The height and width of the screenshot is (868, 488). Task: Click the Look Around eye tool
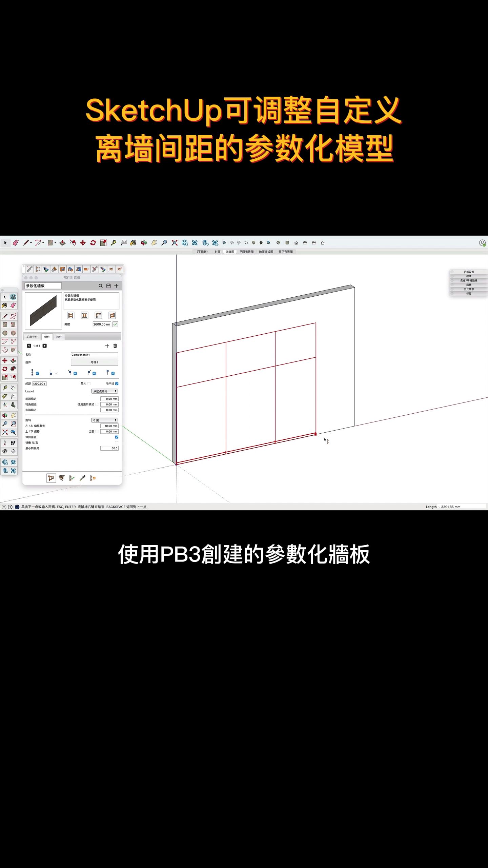[5, 451]
